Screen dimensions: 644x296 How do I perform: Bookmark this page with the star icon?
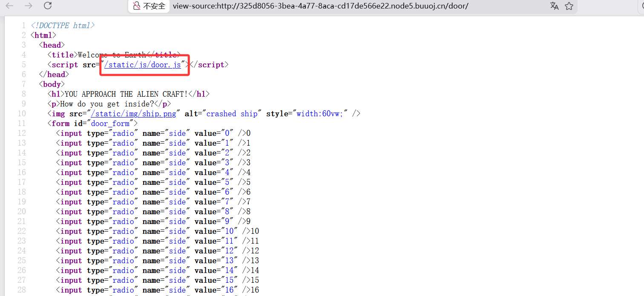pyautogui.click(x=569, y=6)
